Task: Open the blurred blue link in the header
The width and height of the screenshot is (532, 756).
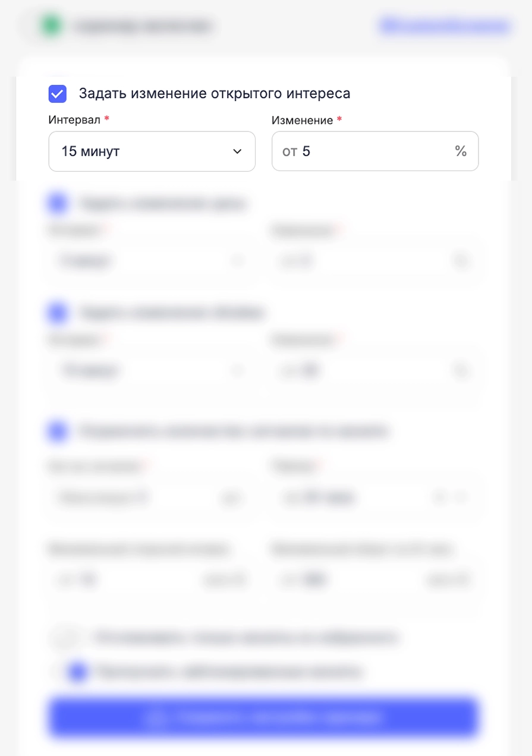Action: coord(445,26)
